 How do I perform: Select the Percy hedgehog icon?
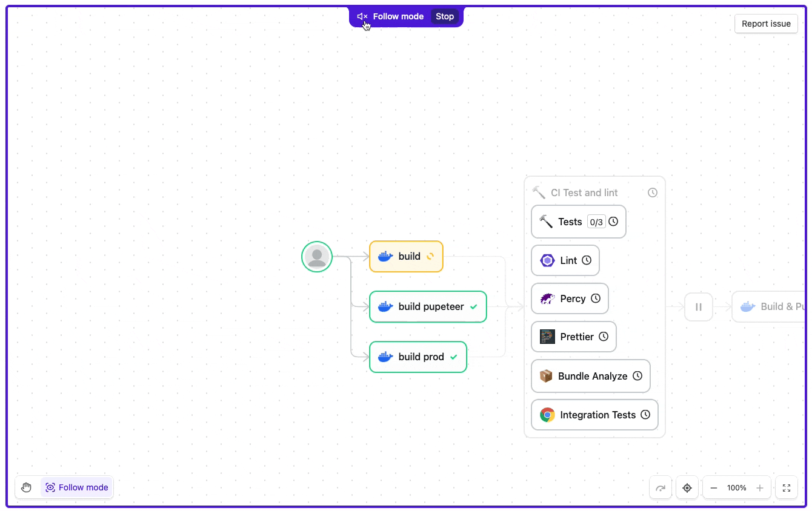(x=547, y=298)
